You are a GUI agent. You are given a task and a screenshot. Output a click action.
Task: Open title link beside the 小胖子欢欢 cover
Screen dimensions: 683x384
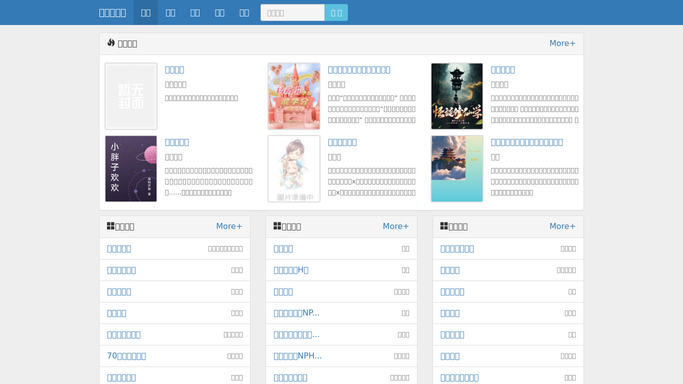tap(177, 142)
